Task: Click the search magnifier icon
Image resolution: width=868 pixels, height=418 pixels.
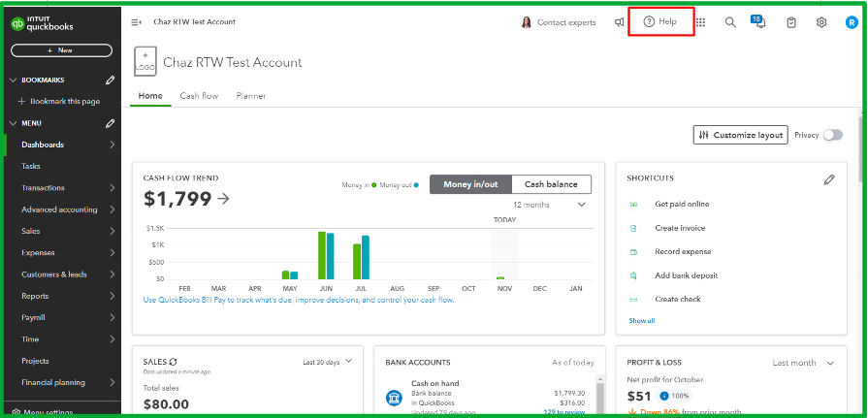Action: [x=730, y=22]
